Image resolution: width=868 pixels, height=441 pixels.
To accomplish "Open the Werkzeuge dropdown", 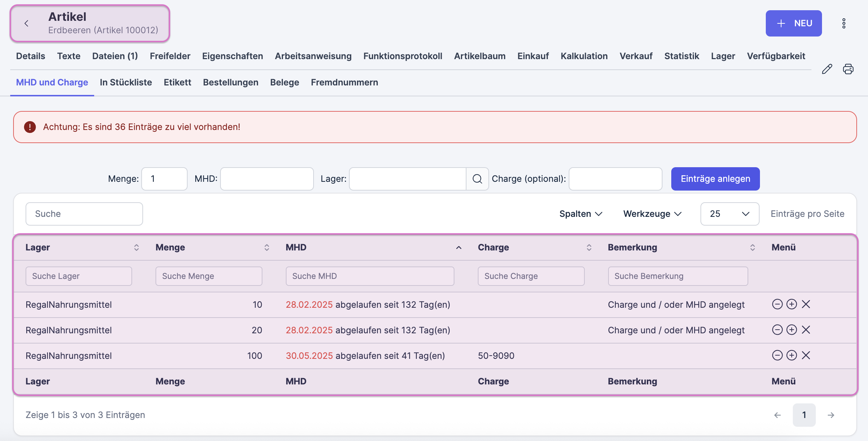I will pos(652,214).
